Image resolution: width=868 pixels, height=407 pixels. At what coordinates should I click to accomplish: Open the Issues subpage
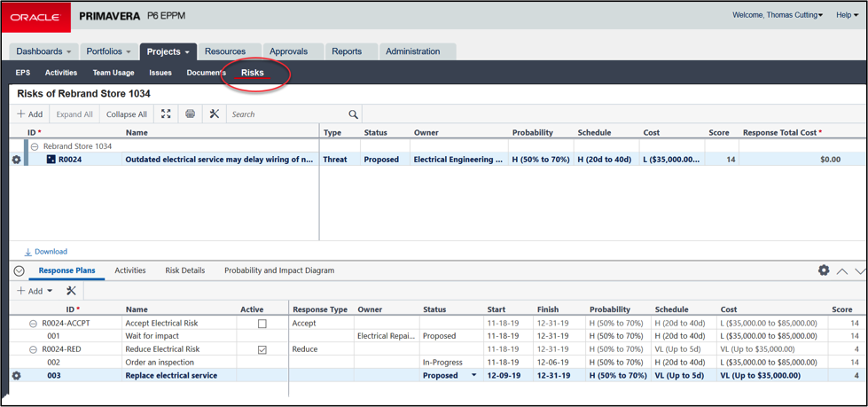click(160, 73)
